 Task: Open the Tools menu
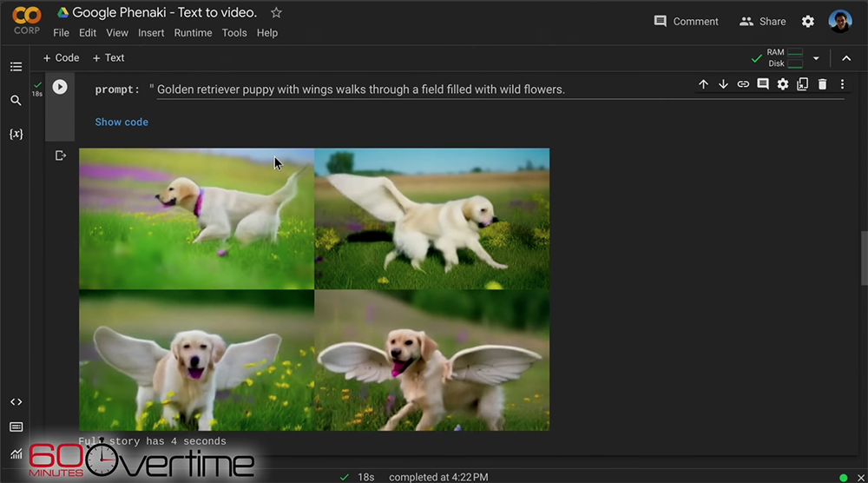[234, 33]
